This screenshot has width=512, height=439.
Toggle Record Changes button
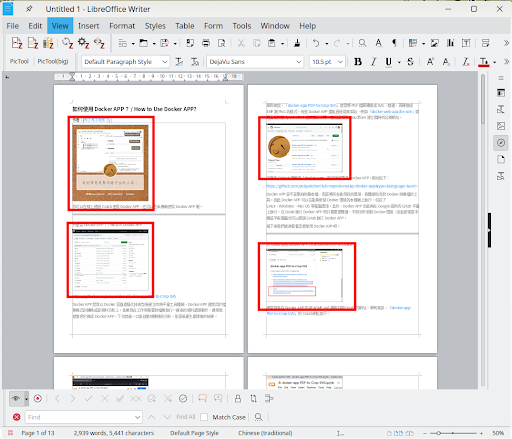click(x=38, y=398)
